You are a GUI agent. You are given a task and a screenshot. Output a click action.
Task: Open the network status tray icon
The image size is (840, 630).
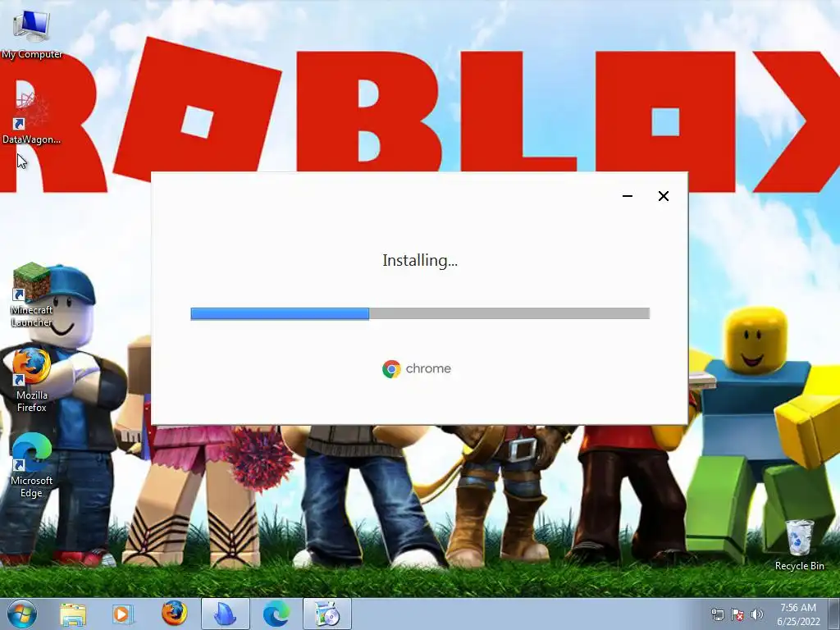click(717, 614)
